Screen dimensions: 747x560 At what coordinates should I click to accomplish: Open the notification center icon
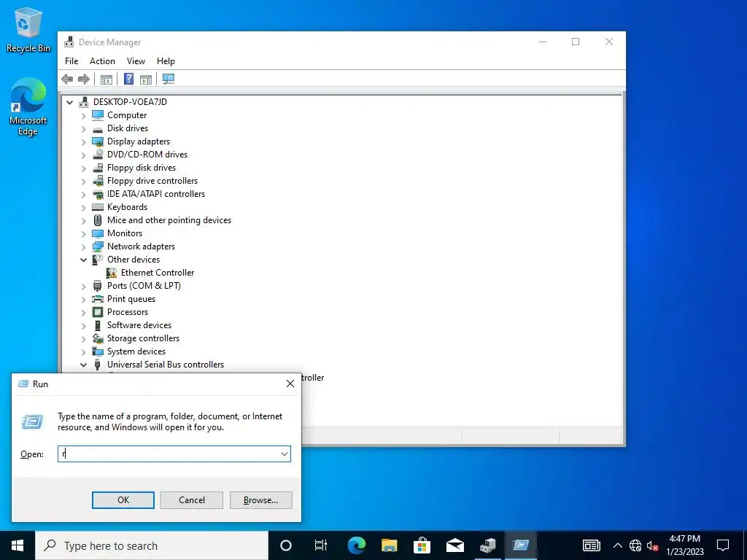click(x=723, y=545)
